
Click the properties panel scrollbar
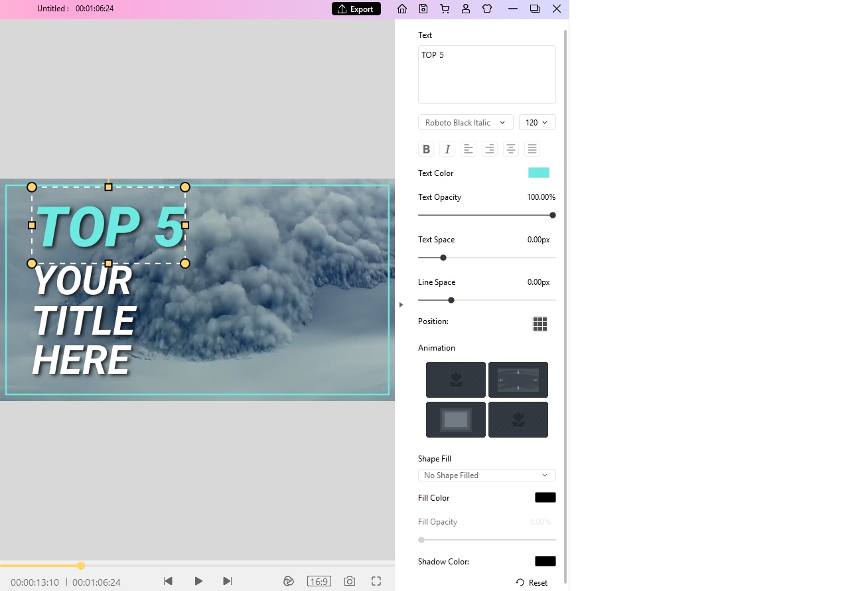[565, 305]
